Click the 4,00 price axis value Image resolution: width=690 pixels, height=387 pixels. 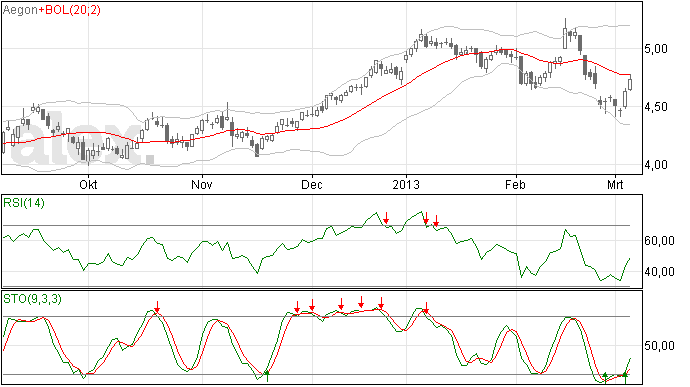(656, 165)
